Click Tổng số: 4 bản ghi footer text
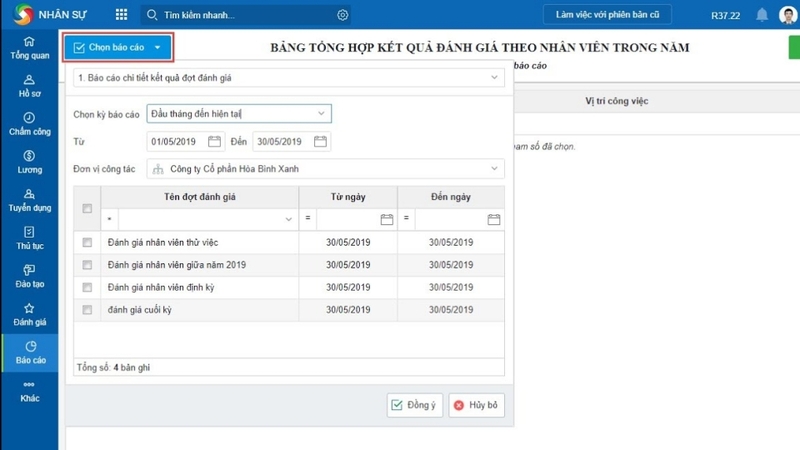This screenshot has height=450, width=800. pos(113,367)
